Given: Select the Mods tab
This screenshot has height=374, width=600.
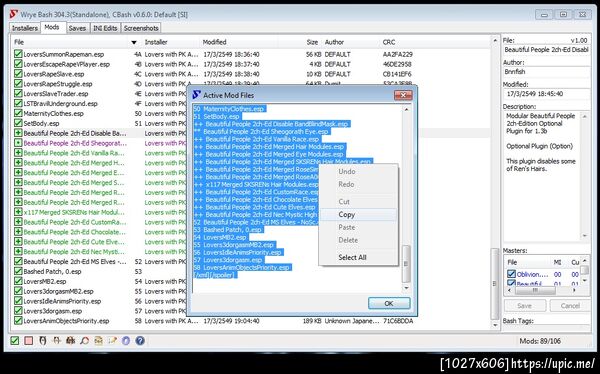Looking at the screenshot, I should pos(52,27).
